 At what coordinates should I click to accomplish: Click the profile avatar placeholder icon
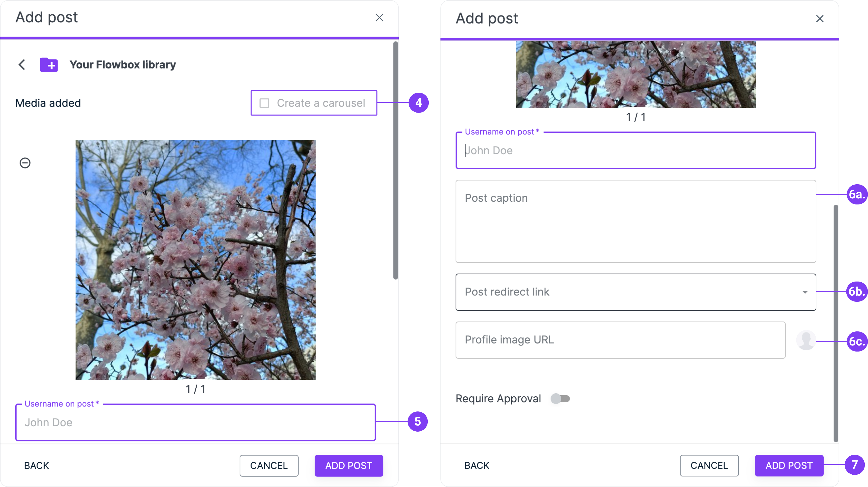tap(806, 340)
